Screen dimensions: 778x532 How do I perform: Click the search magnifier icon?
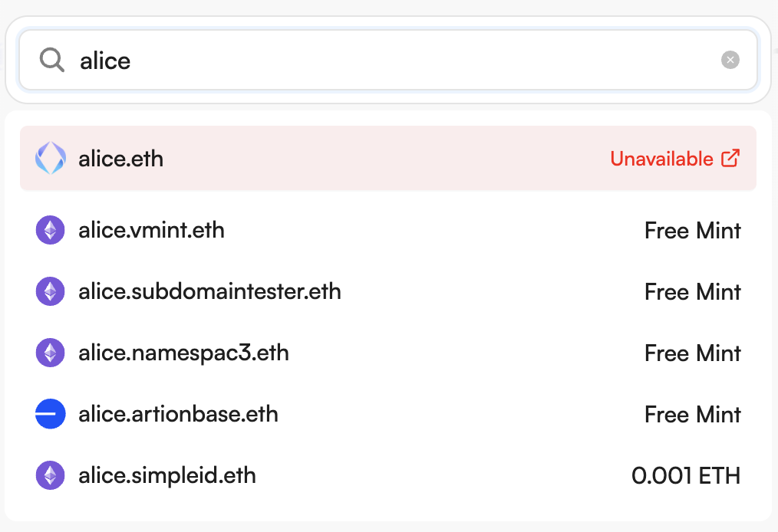click(x=51, y=60)
